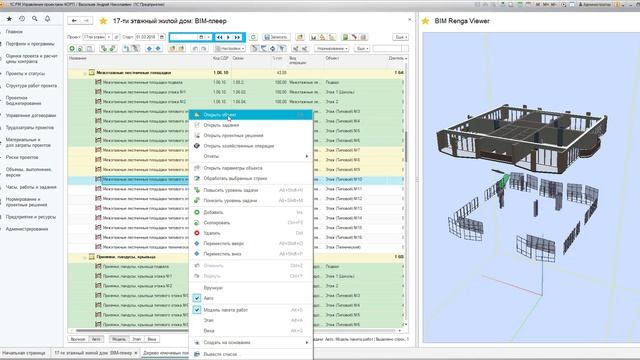Open the Еще dropdown in second toolbar
The image size is (640, 360).
362,49
